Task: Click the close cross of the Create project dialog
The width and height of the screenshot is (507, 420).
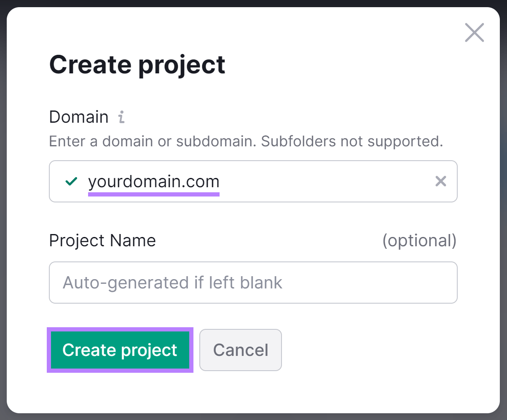Action: click(474, 32)
